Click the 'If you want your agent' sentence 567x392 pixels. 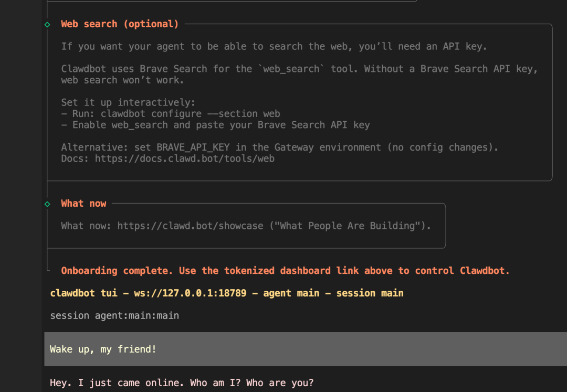coord(274,47)
